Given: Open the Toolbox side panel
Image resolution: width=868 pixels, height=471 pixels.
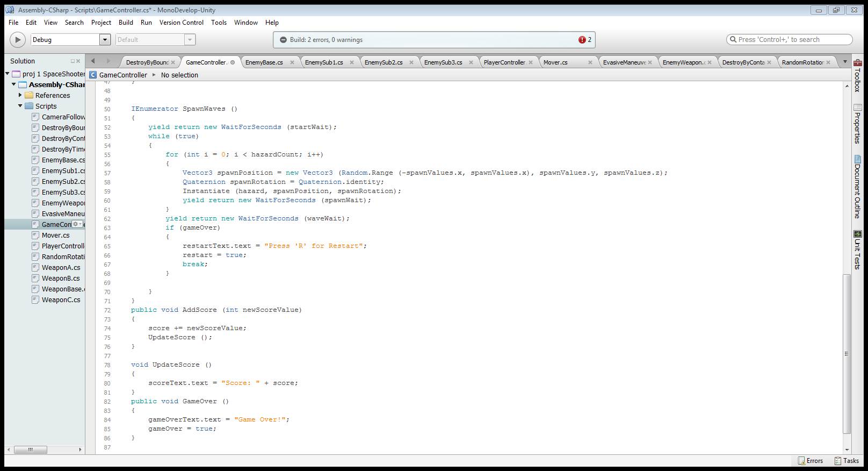Looking at the screenshot, I should pos(857,75).
